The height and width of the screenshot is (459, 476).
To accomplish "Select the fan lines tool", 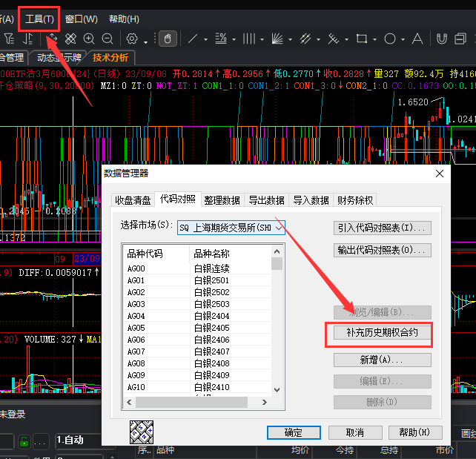I will pos(277,39).
